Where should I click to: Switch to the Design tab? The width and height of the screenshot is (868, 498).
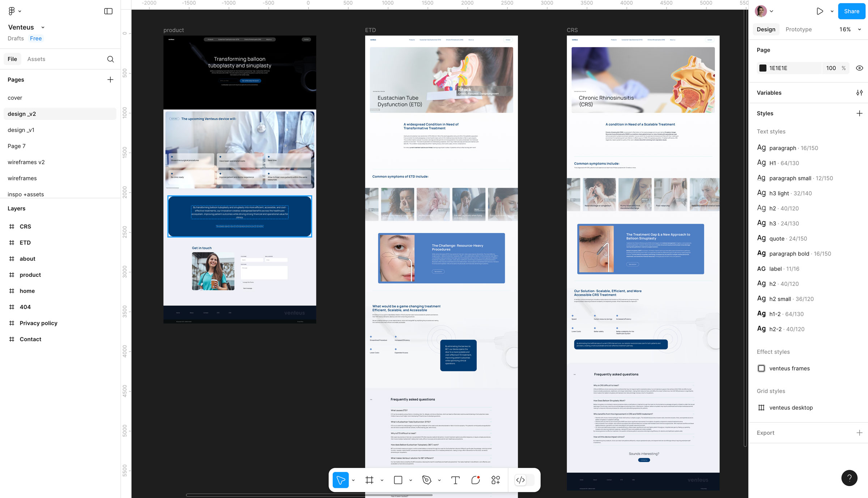click(766, 29)
